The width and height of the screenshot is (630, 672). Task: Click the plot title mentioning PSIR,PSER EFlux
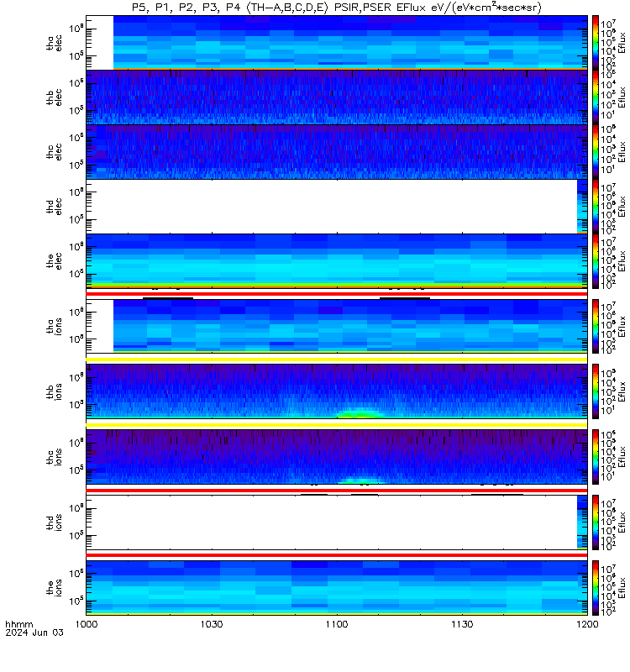(337, 8)
